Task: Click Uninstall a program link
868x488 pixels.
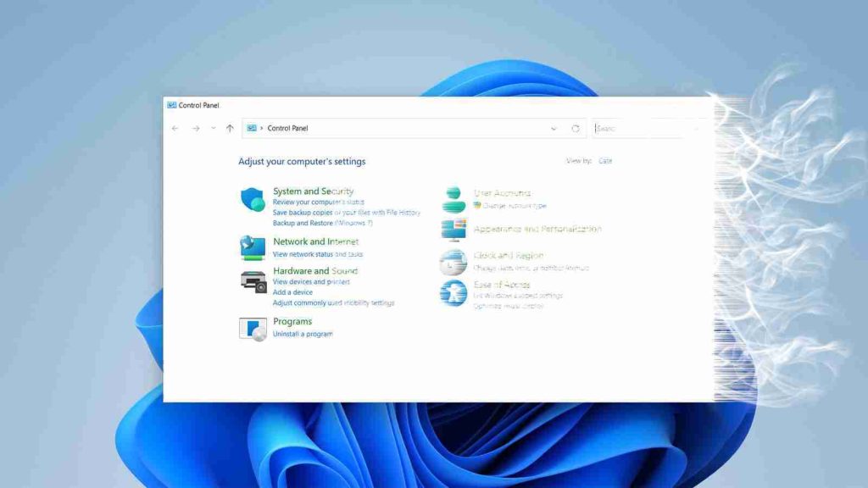Action: tap(303, 334)
